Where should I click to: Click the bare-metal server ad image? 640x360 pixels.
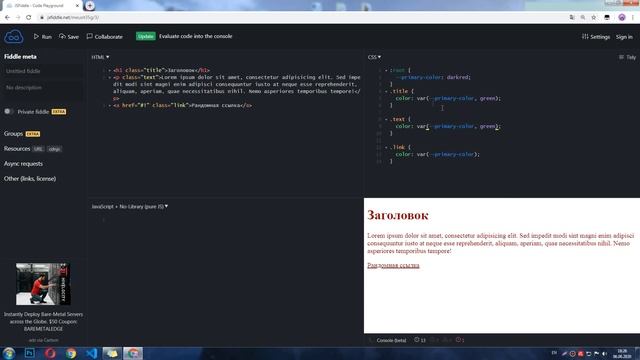[43, 284]
